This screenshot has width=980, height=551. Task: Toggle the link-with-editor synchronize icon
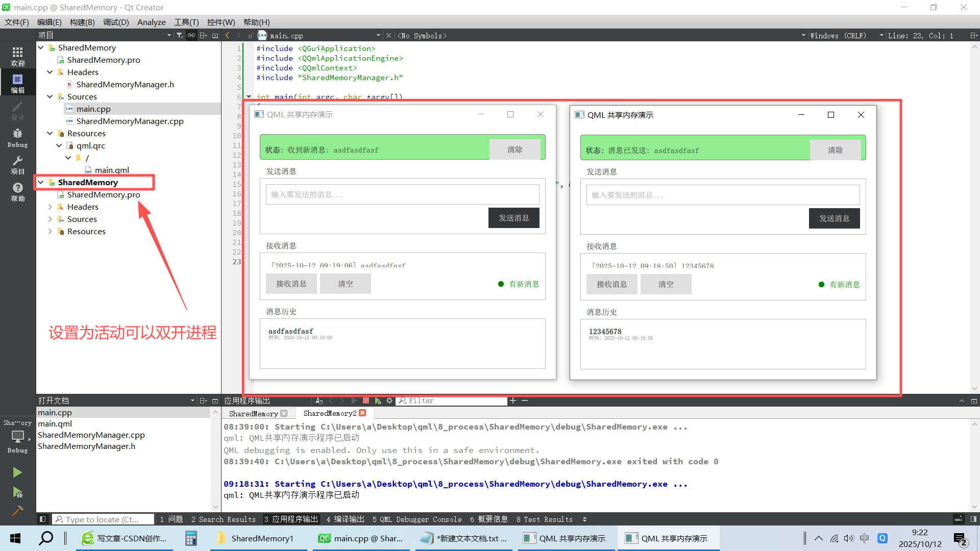pyautogui.click(x=191, y=35)
